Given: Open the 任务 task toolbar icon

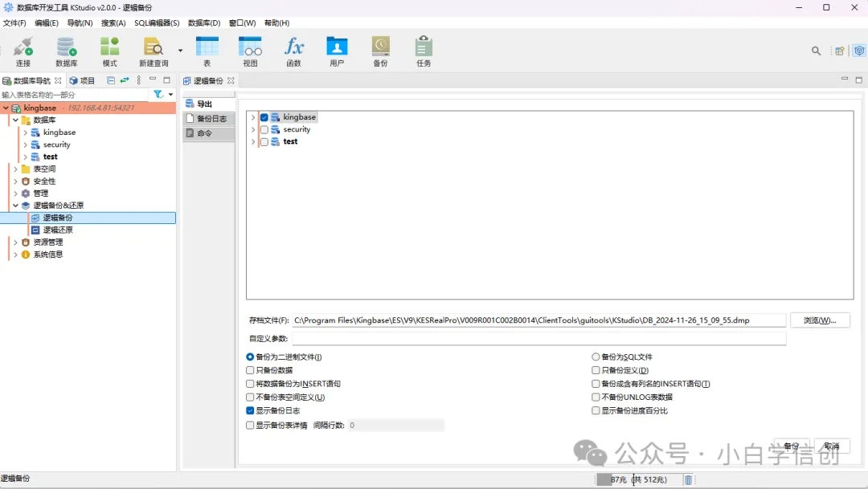Looking at the screenshot, I should (x=424, y=51).
